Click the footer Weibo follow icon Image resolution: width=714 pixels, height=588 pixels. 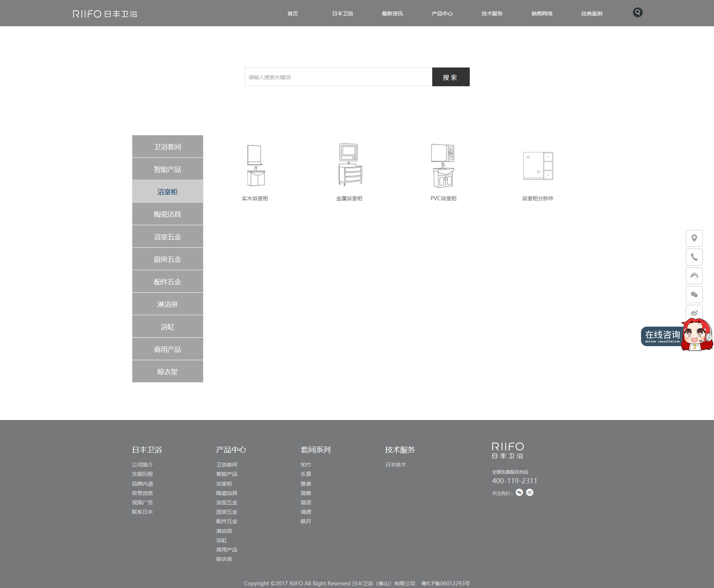click(x=530, y=492)
